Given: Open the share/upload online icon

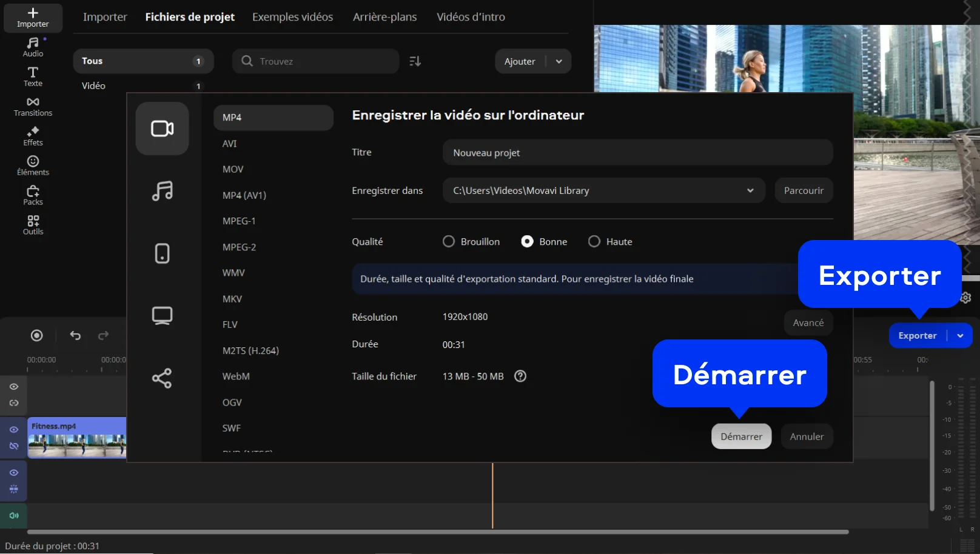Looking at the screenshot, I should [x=162, y=378].
